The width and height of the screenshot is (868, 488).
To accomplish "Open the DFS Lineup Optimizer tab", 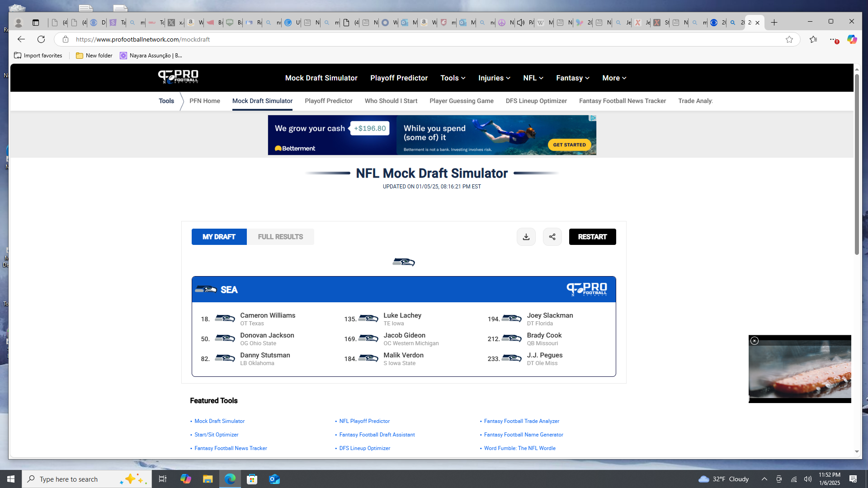I will click(536, 101).
